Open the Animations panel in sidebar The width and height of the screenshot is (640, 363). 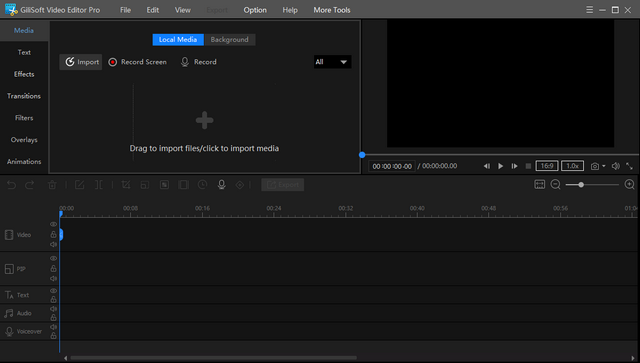tap(24, 161)
